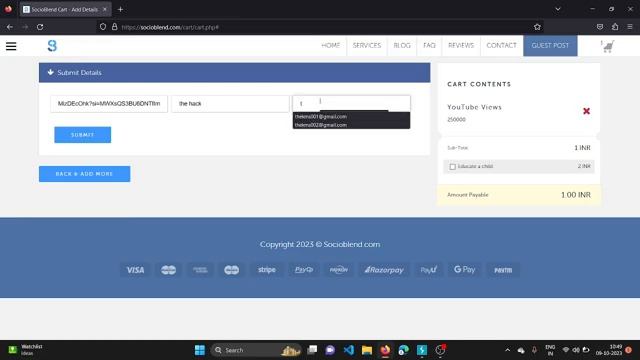This screenshot has height=360, width=640.
Task: Show hidden system tray icons
Action: pos(507,350)
